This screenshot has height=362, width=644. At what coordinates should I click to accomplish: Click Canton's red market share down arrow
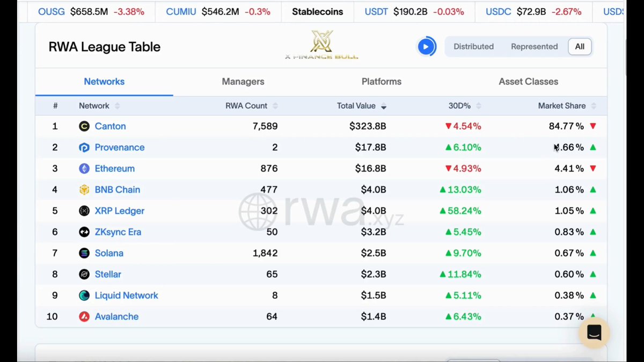(x=593, y=127)
